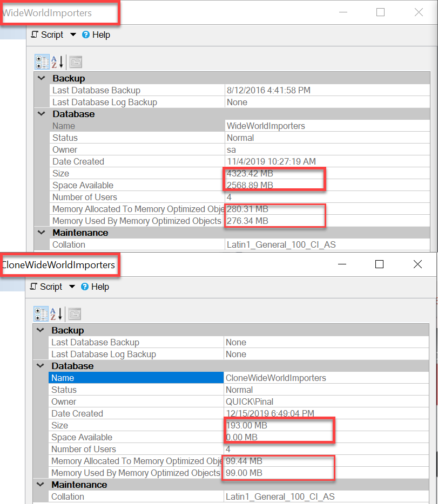Collapse Database section in CloneWideWorldImporters window
Screen dimensions: 438x504
[41, 366]
